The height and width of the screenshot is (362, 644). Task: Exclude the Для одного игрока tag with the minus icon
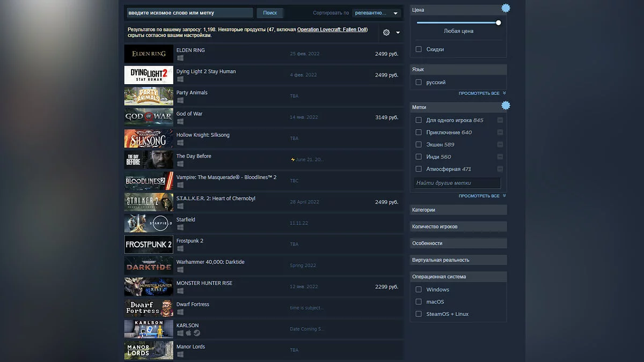pyautogui.click(x=500, y=120)
